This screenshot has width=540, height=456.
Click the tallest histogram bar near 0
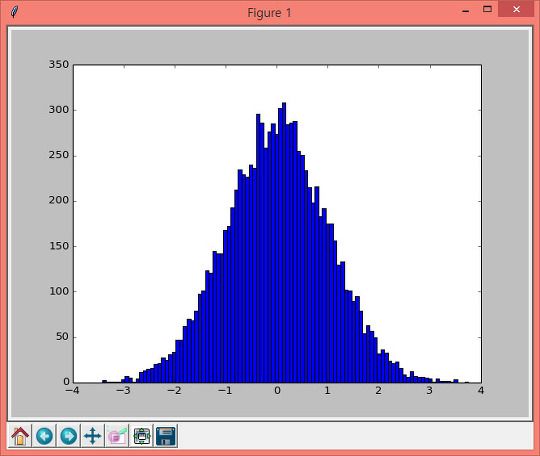click(x=284, y=242)
